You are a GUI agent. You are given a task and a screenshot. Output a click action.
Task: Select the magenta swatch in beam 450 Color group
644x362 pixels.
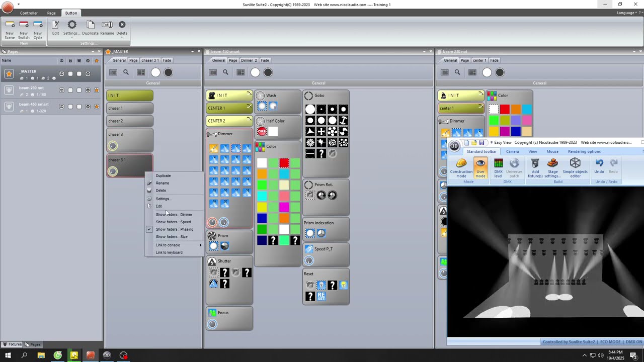click(x=284, y=207)
